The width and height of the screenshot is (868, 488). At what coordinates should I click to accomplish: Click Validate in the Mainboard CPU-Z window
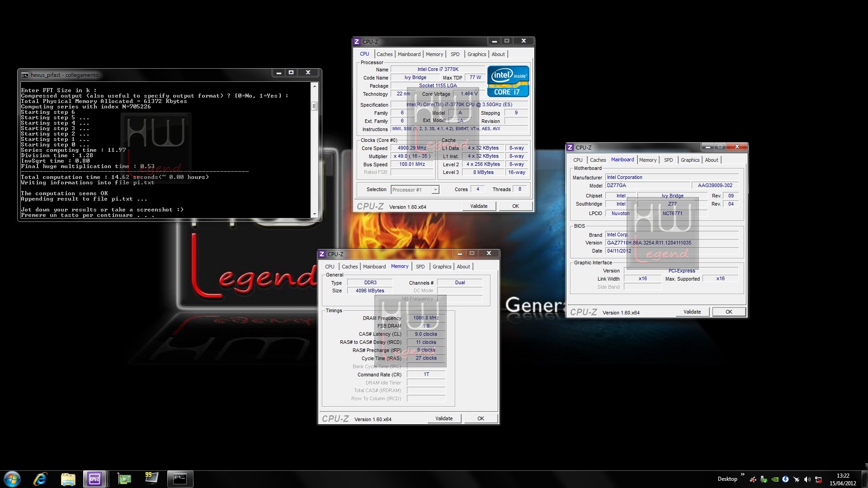click(692, 312)
